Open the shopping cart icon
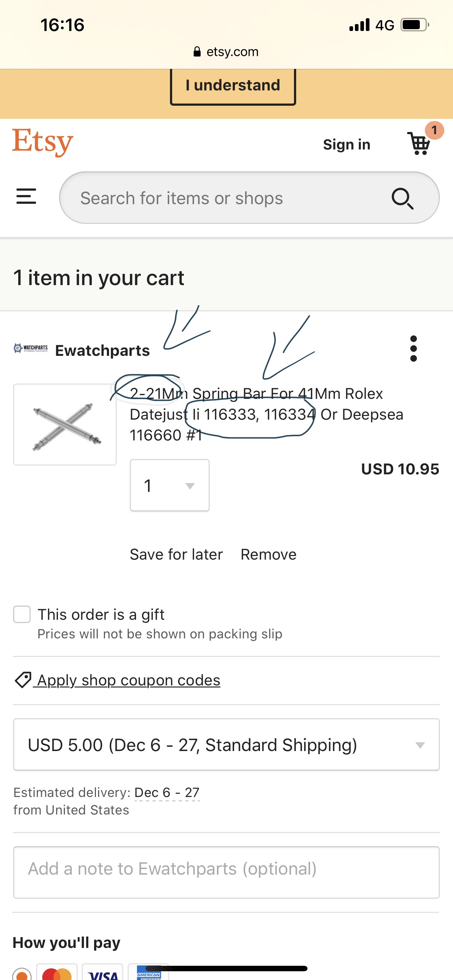 tap(419, 144)
